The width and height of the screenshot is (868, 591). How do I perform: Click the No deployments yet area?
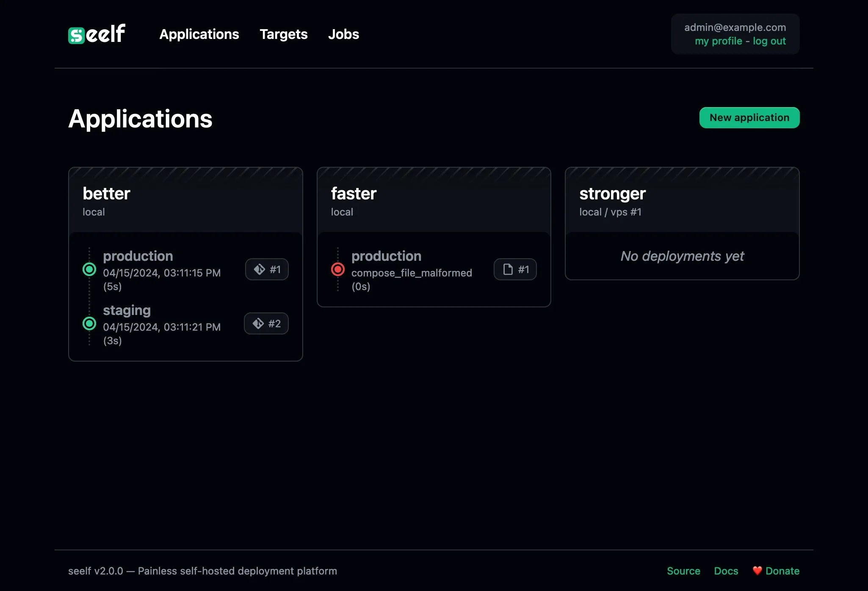[682, 256]
